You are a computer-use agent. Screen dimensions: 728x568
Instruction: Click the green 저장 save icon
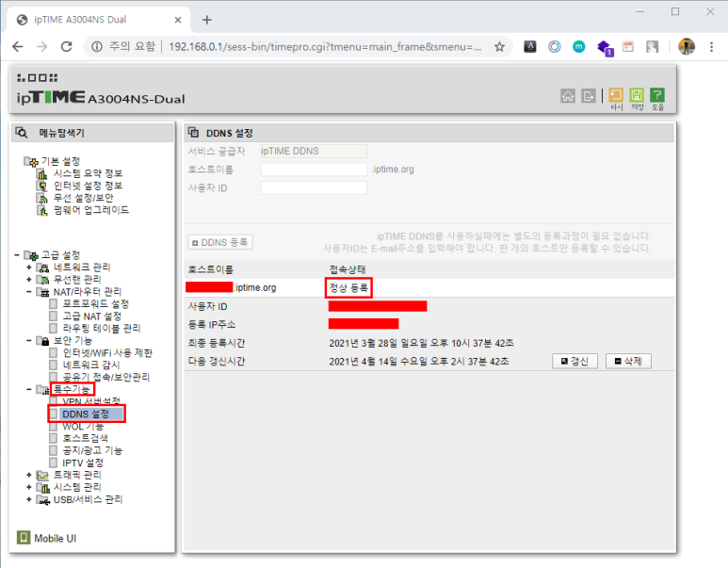coord(637,95)
